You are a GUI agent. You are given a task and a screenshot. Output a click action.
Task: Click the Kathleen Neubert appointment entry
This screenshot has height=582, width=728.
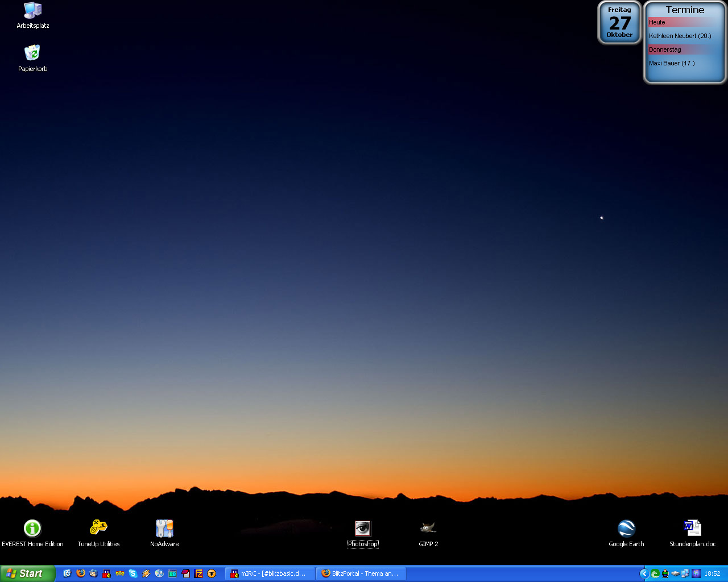click(x=680, y=36)
